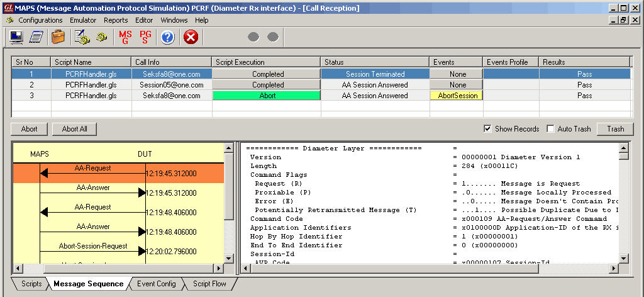
Task: Click None events button in row 1
Action: [x=457, y=74]
